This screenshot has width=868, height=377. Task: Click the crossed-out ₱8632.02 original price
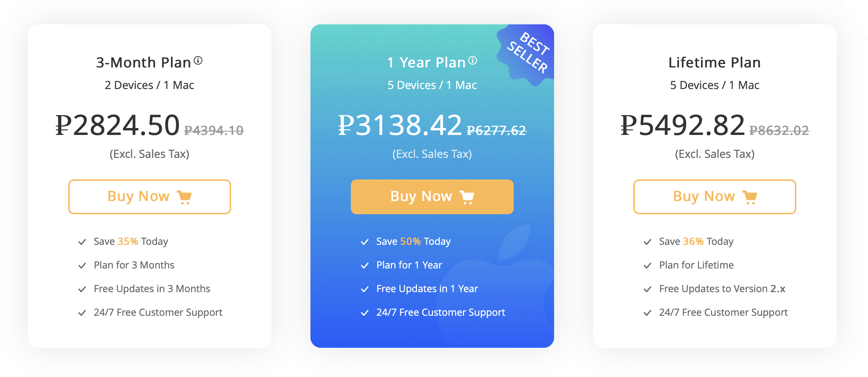pyautogui.click(x=779, y=130)
